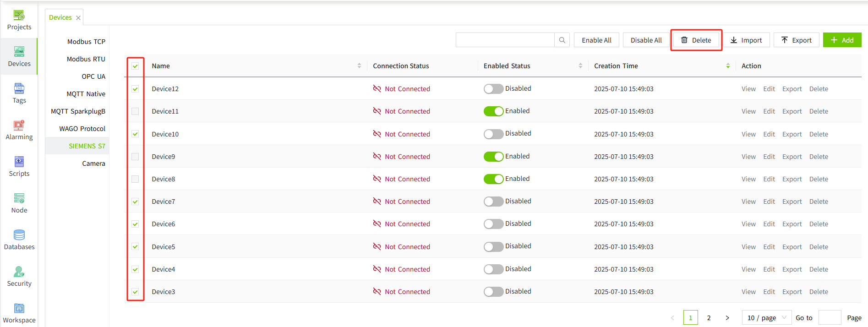Open the Tags section icon
868x327 pixels.
point(19,88)
